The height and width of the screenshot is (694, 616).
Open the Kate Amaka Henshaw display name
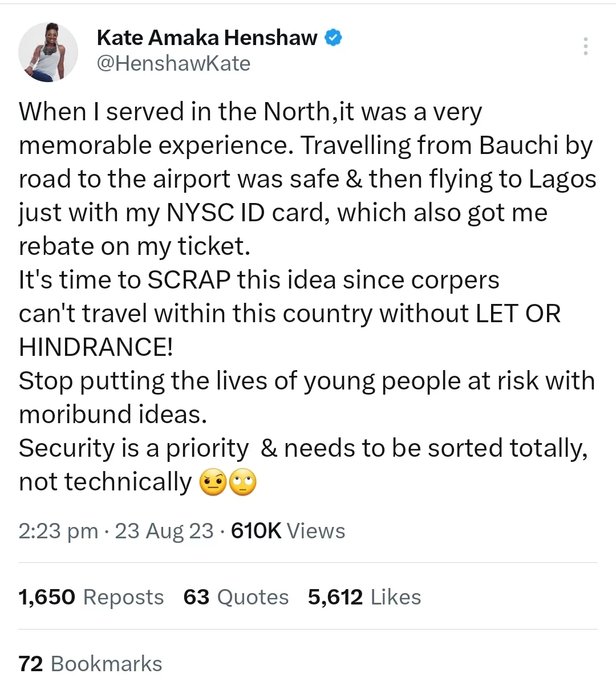tap(207, 38)
